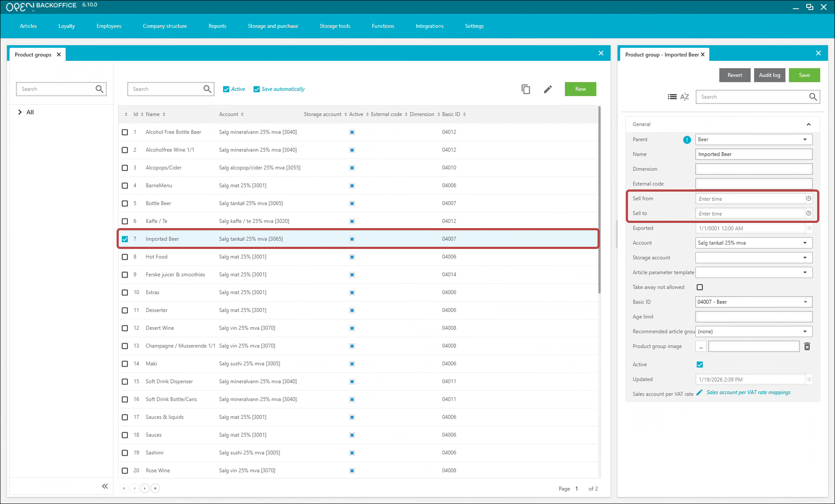Sort the list by Account column arrows
The width and height of the screenshot is (835, 504).
pos(242,115)
